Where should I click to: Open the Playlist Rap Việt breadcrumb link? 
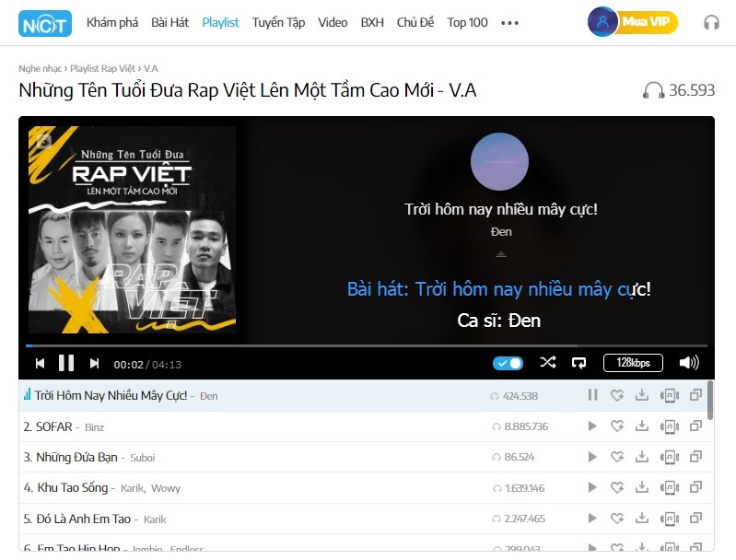tap(102, 68)
